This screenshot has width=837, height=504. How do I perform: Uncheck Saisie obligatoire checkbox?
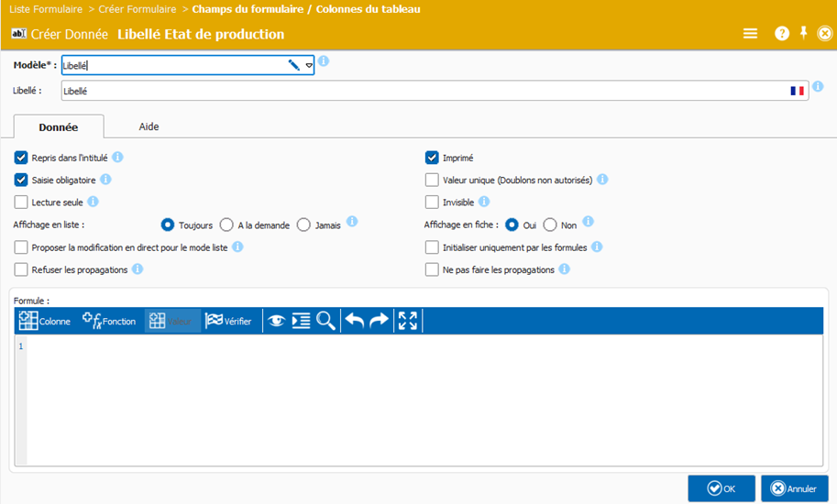21,180
